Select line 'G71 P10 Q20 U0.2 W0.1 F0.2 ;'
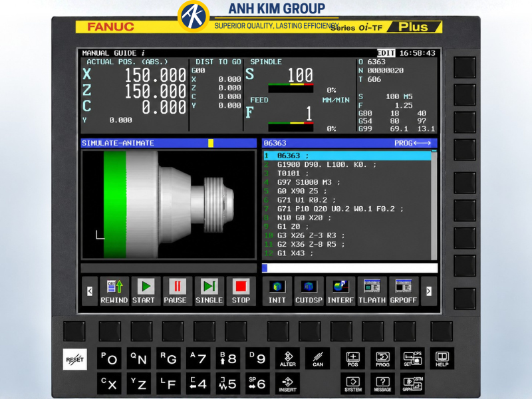 tap(347, 209)
